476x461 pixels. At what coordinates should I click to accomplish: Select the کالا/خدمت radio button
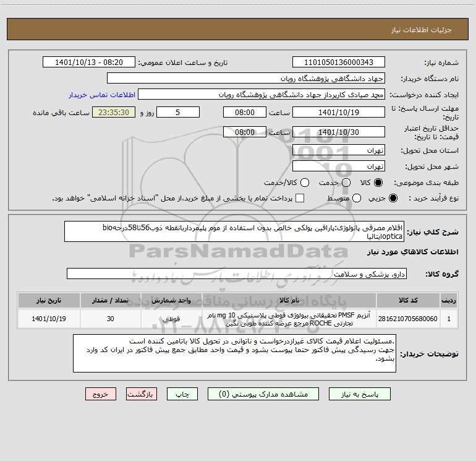(305, 183)
